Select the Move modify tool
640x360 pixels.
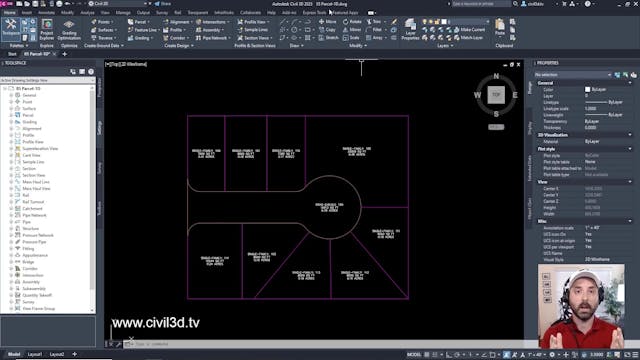point(327,22)
